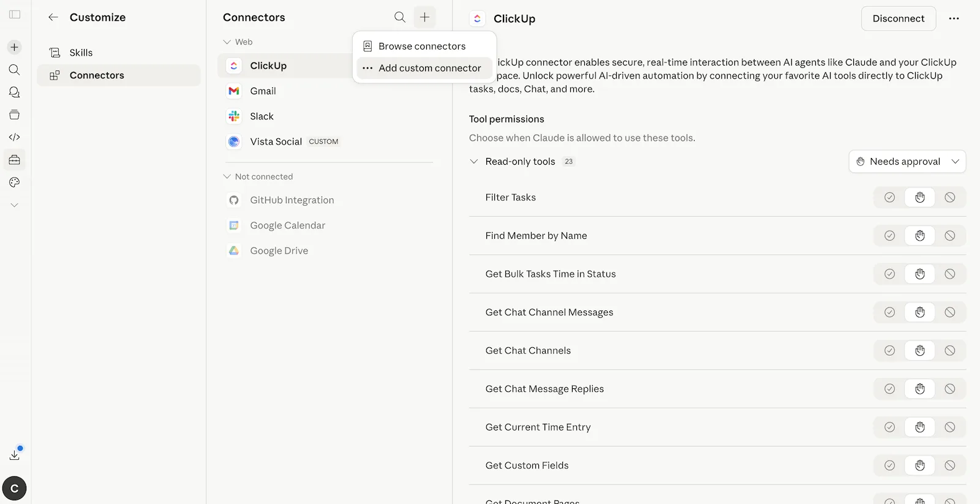980x504 pixels.
Task: Click the download update icon
Action: [15, 455]
